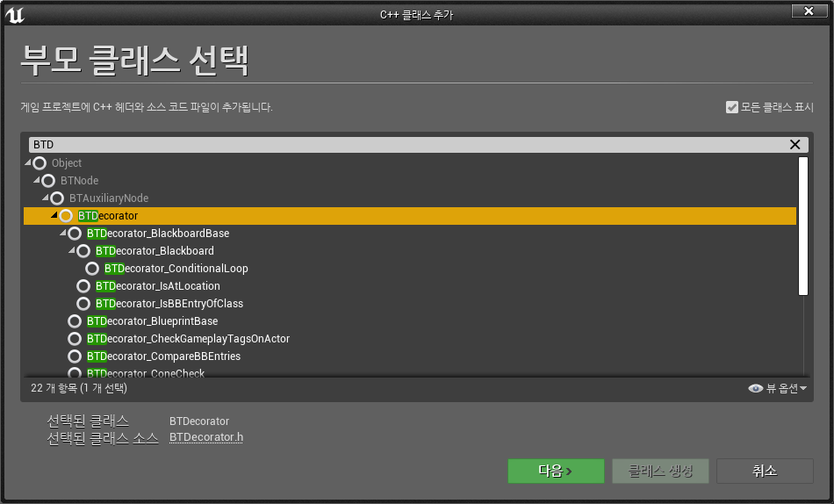Screen dimensions: 834x504
Task: Click the 취소 button
Action: (765, 471)
